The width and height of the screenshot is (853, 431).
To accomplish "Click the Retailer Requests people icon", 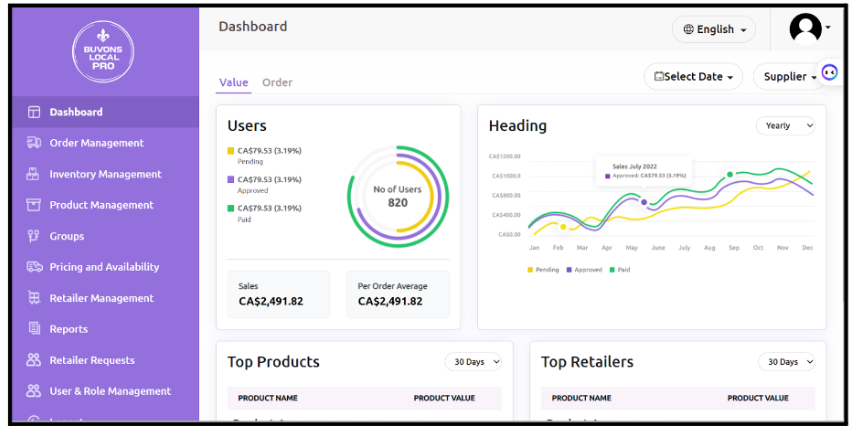I will [34, 360].
